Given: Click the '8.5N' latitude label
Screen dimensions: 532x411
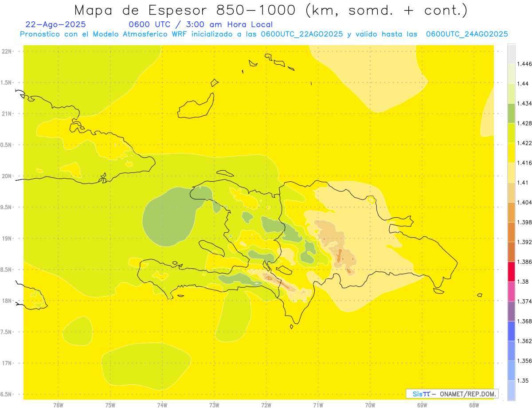Looking at the screenshot, I should click(x=6, y=270).
